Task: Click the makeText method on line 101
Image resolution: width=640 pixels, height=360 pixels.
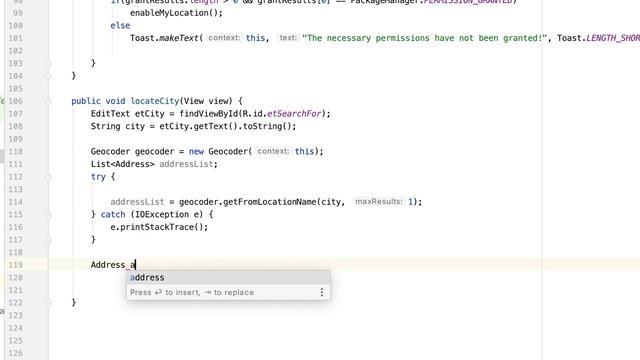Action: [x=178, y=38]
